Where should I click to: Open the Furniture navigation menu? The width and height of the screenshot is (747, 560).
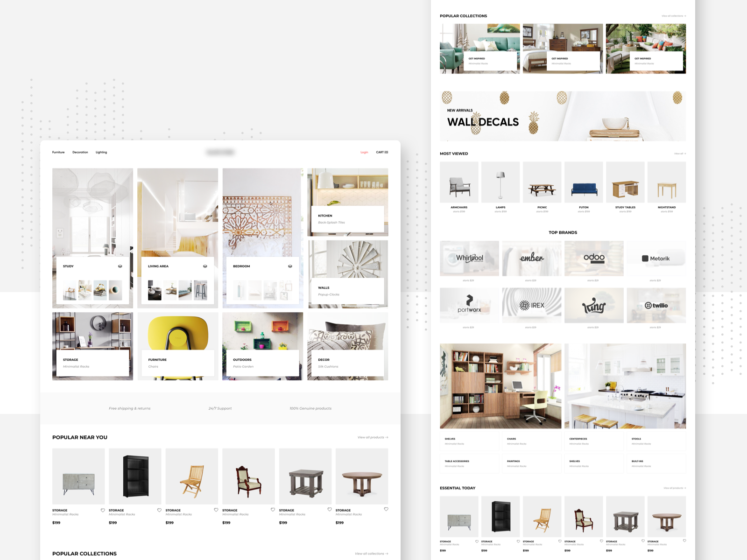pos(58,152)
